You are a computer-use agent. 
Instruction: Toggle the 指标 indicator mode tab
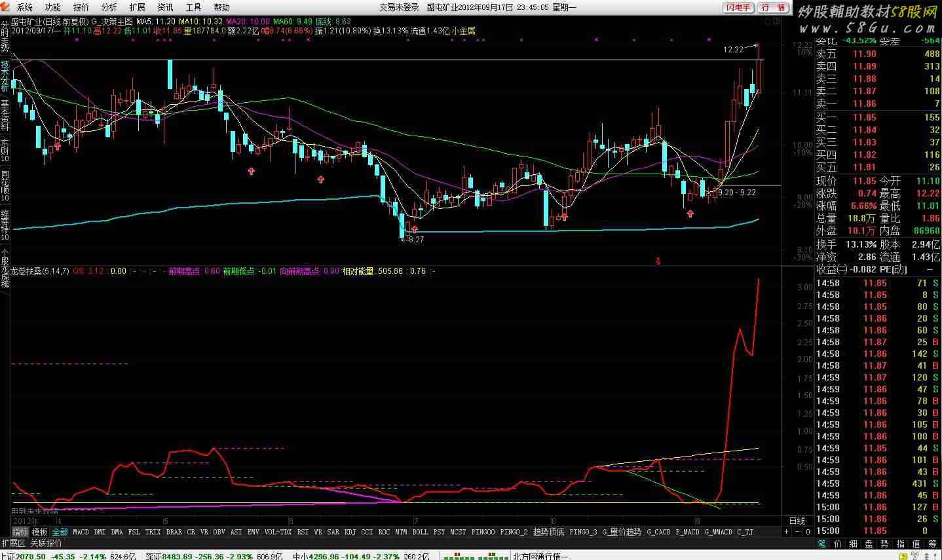coord(20,532)
